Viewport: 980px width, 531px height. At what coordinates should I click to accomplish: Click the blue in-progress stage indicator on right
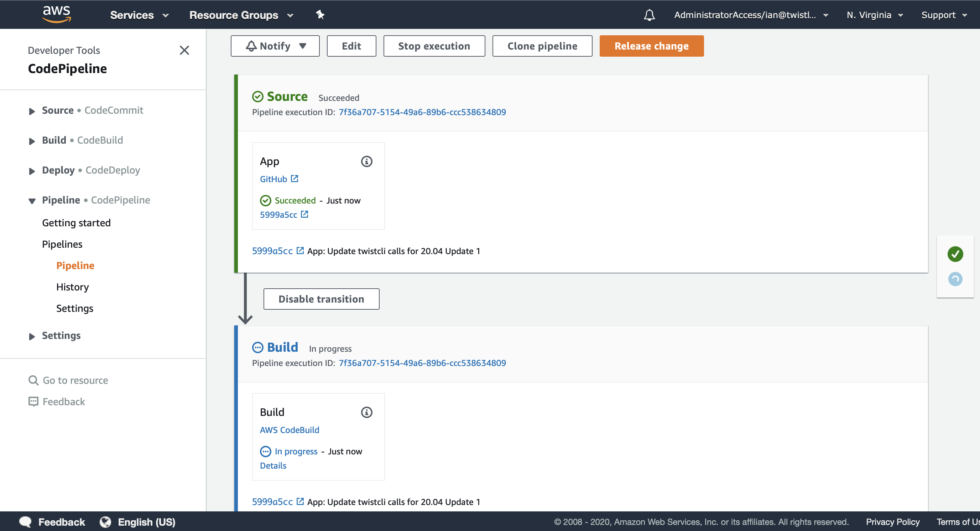[955, 279]
